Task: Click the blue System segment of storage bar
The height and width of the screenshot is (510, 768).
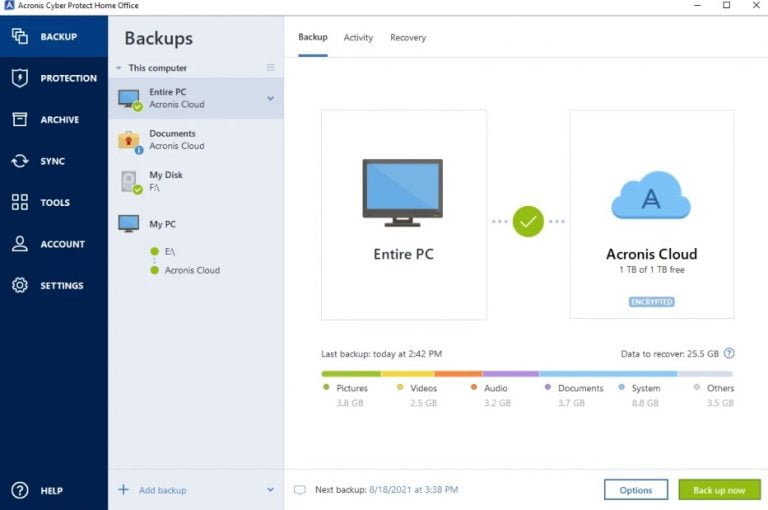Action: pyautogui.click(x=608, y=374)
